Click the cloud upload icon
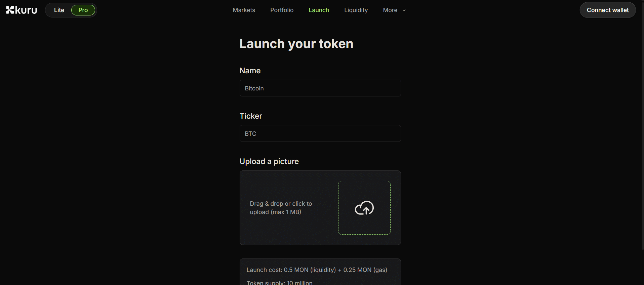Image resolution: width=644 pixels, height=285 pixels. pyautogui.click(x=364, y=208)
